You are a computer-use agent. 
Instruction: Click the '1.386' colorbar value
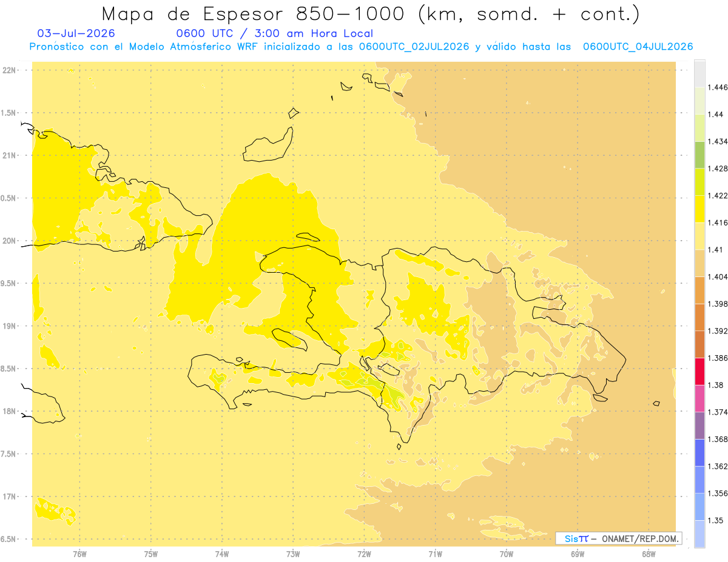(x=718, y=358)
